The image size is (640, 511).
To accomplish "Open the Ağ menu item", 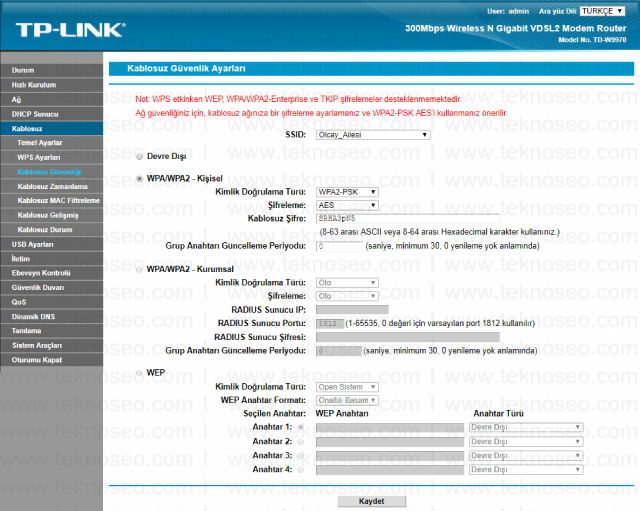I will click(51, 100).
